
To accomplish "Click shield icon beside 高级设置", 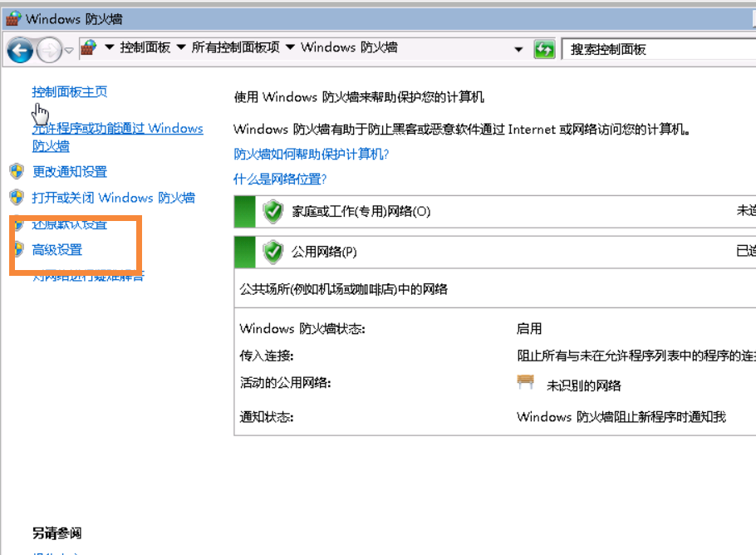I will (x=18, y=249).
